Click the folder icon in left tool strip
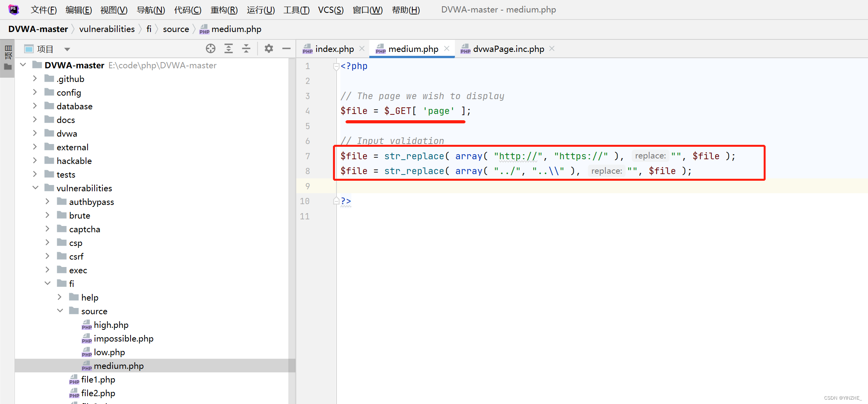Image resolution: width=868 pixels, height=404 pixels. (x=8, y=67)
